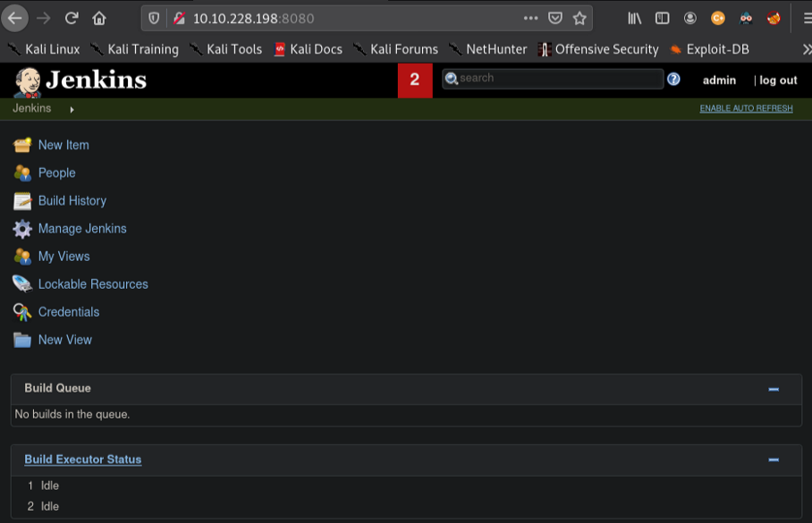
Task: Click the New View folder icon
Action: [x=21, y=340]
